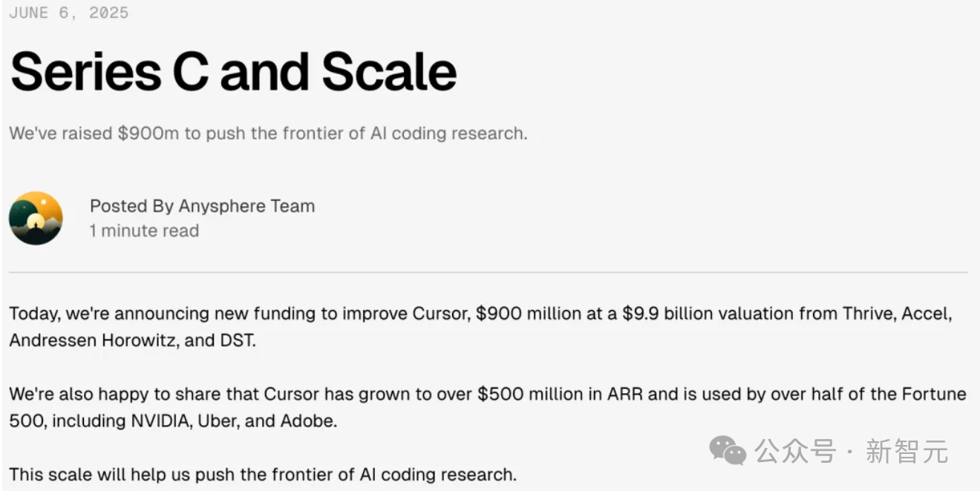Viewport: 980px width, 491px height.
Task: Click the Anysphere Team avatar image
Action: click(x=36, y=218)
